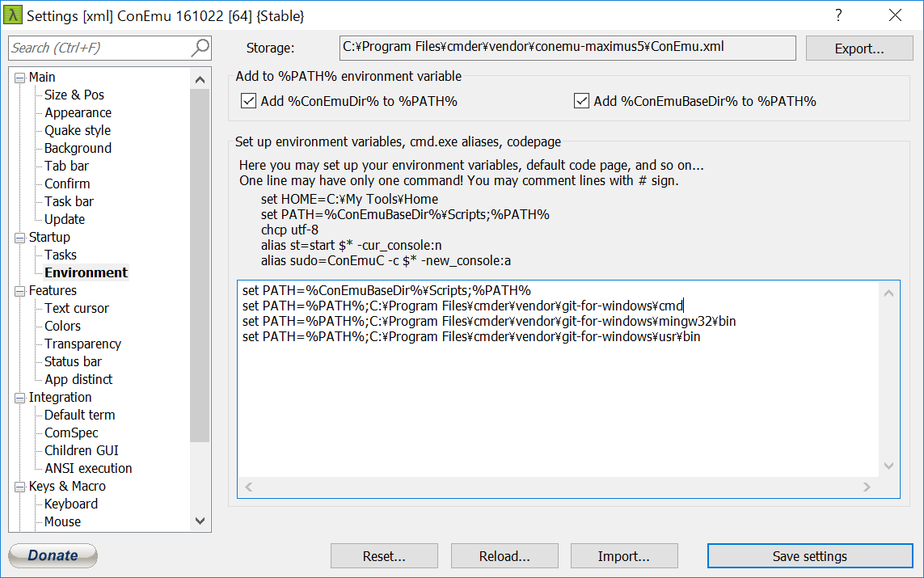Click the search magnifier icon

tap(200, 48)
